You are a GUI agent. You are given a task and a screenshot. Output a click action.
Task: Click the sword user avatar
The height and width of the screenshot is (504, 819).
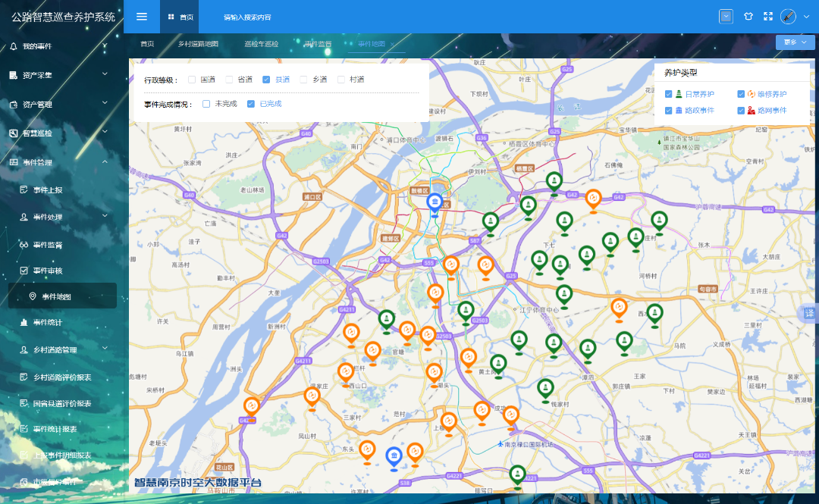point(788,17)
